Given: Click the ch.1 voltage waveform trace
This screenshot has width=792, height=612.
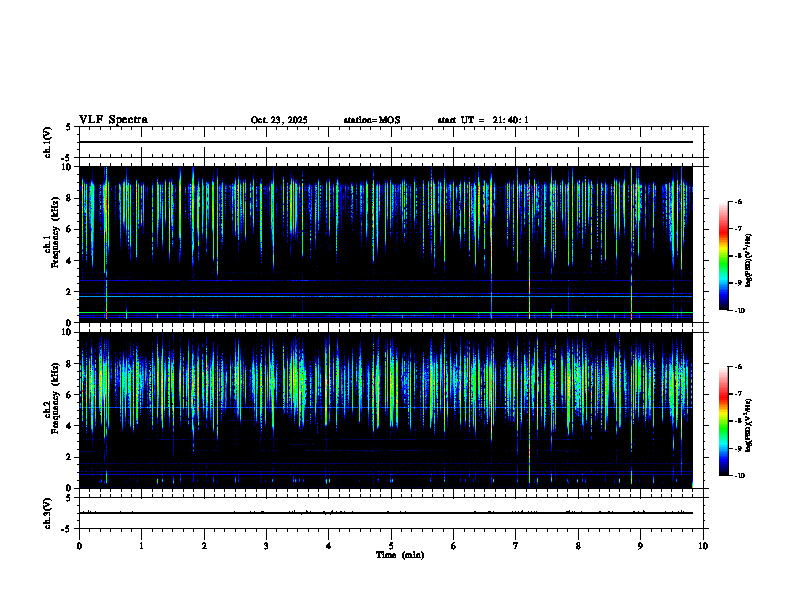Looking at the screenshot, I should [386, 142].
